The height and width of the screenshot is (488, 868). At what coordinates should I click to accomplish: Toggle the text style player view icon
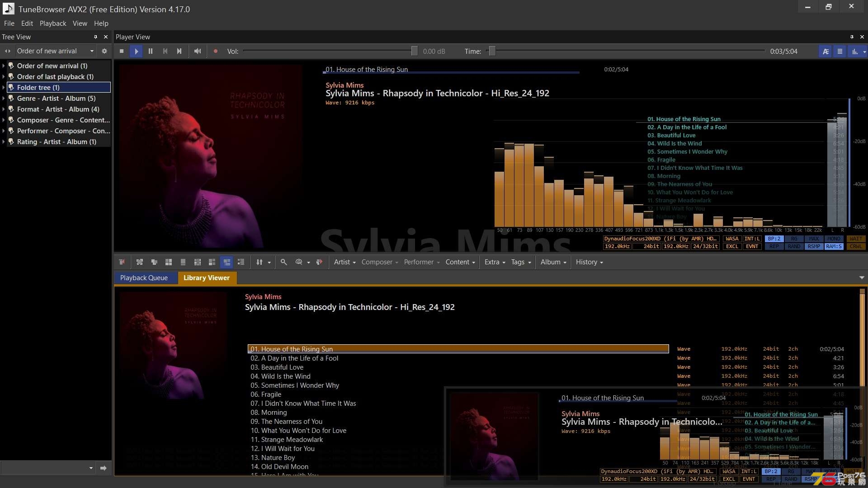pyautogui.click(x=826, y=52)
